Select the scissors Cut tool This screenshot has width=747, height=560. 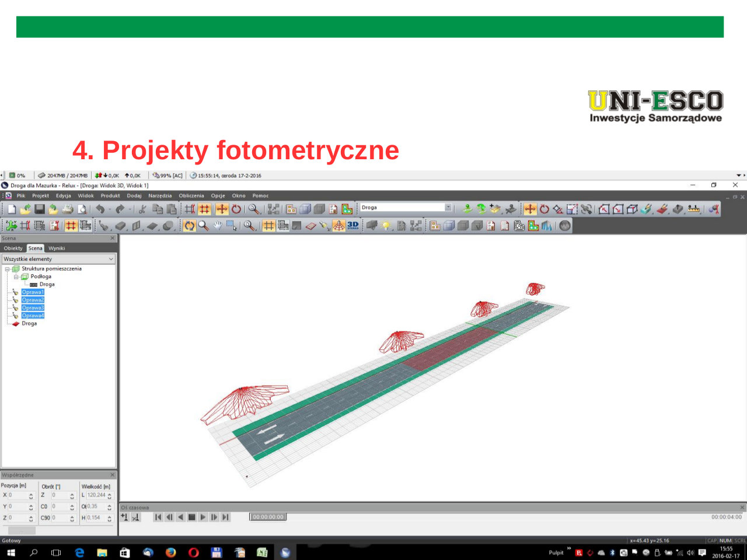[x=142, y=209]
